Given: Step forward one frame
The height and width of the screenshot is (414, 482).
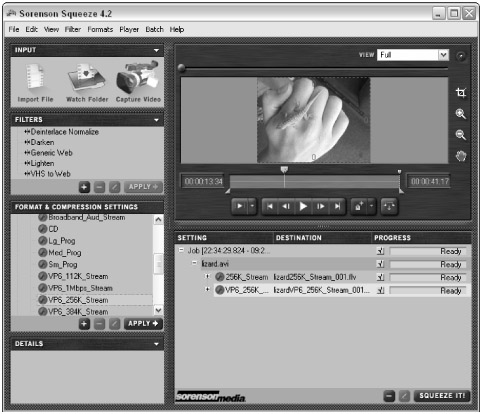Looking at the screenshot, I should [320, 207].
